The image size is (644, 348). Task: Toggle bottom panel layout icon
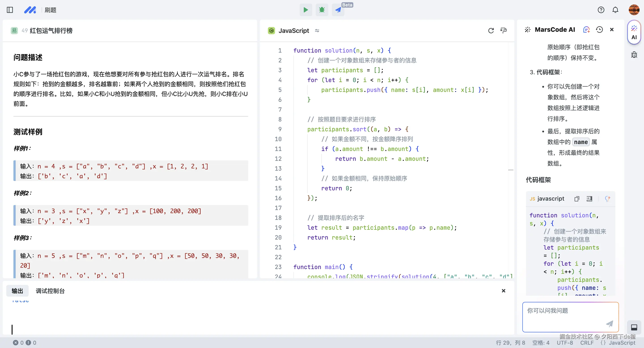[634, 327]
